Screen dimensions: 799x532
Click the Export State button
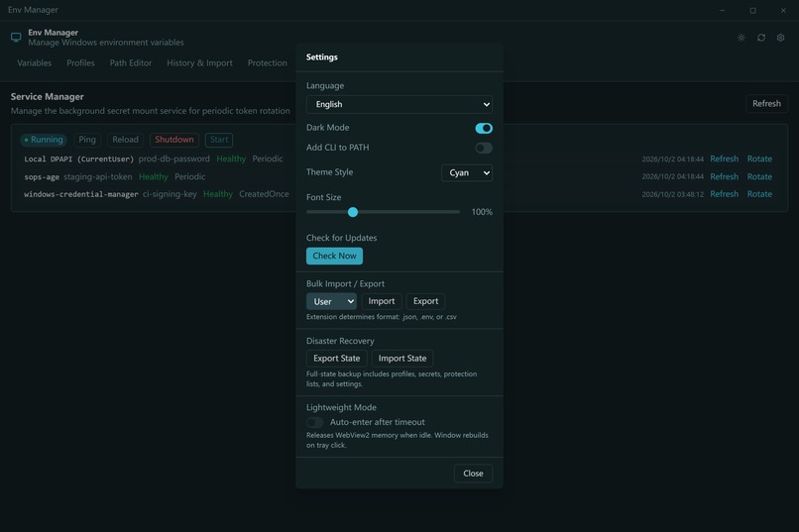(x=336, y=359)
